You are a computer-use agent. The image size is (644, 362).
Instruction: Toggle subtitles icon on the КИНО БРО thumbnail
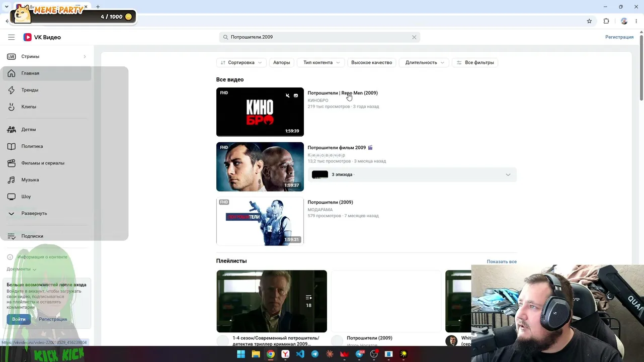pos(296,96)
